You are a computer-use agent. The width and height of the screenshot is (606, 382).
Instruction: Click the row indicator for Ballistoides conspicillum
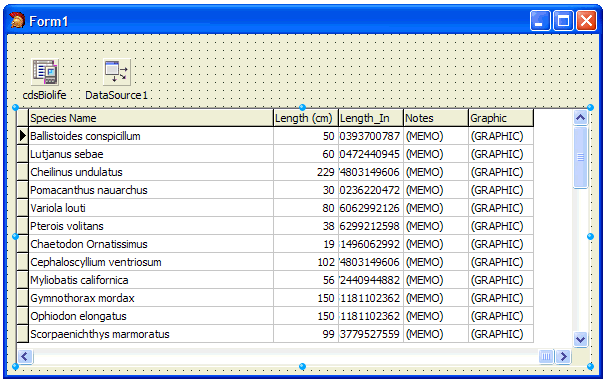pos(23,136)
